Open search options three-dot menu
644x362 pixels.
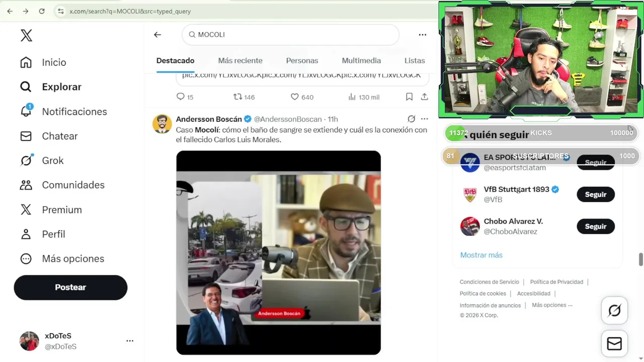pos(423,35)
